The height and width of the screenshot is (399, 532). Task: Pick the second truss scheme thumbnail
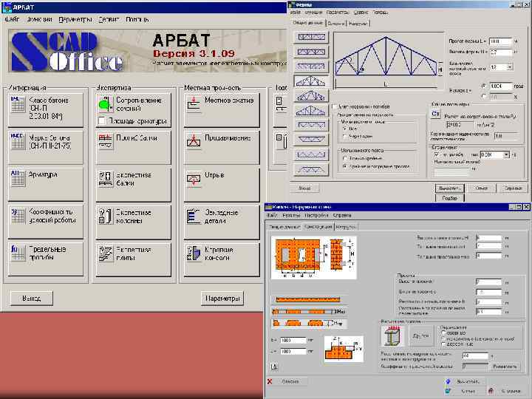point(311,52)
